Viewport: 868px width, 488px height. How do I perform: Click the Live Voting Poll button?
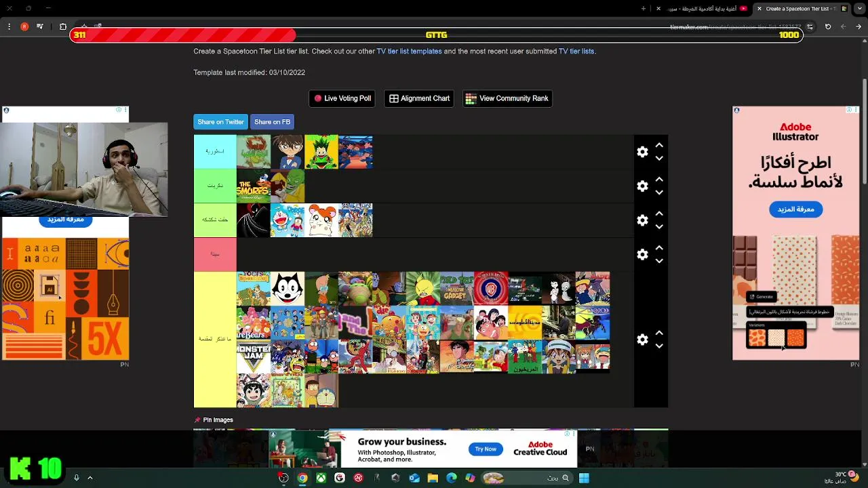[x=342, y=98]
